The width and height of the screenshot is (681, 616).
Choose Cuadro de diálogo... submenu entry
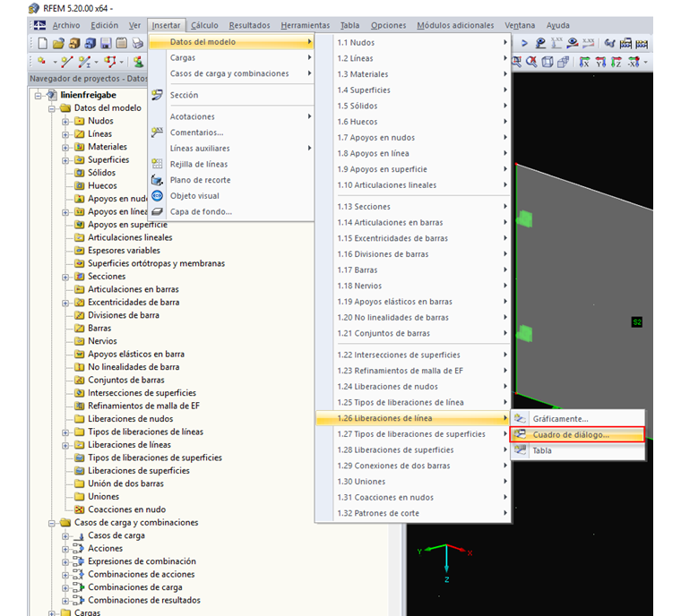[571, 435]
